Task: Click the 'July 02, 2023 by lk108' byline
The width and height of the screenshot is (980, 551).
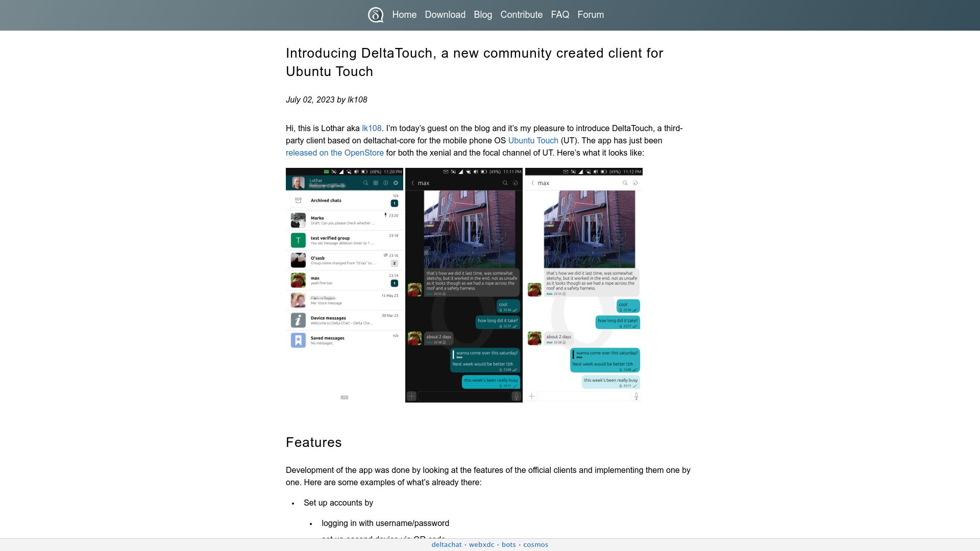Action: (x=326, y=100)
